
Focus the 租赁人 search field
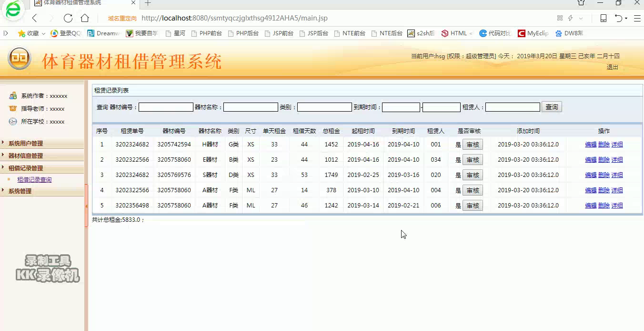tap(513, 107)
